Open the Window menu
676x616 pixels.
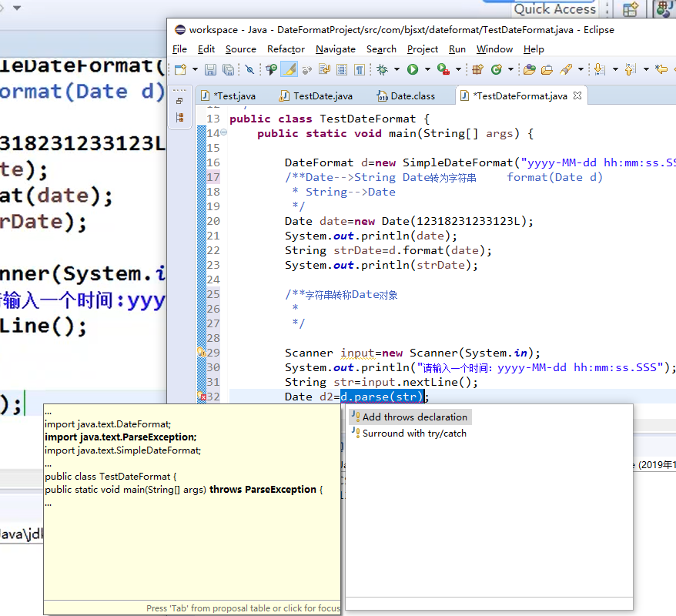click(494, 49)
